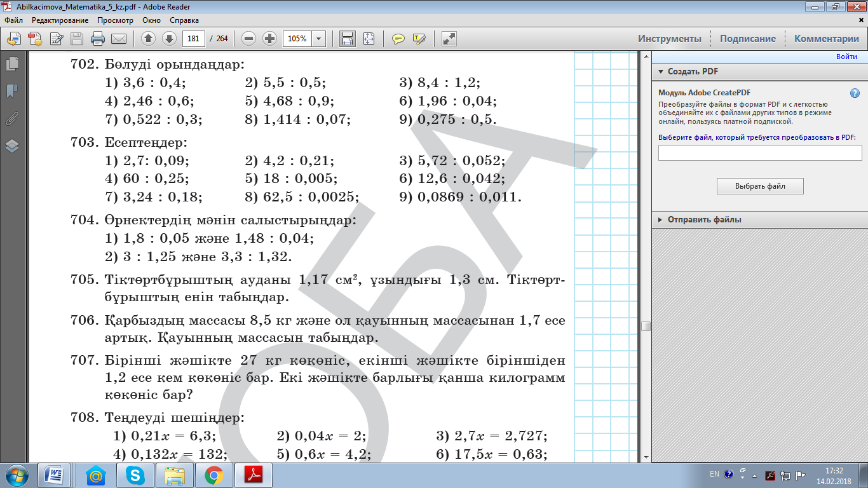Click the blue help icon in CreatePDF panel
The height and width of the screenshot is (488, 868).
click(x=855, y=93)
